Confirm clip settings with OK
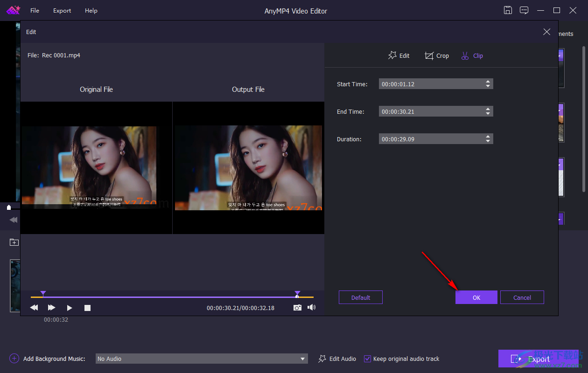Image resolution: width=588 pixels, height=373 pixels. coord(476,297)
